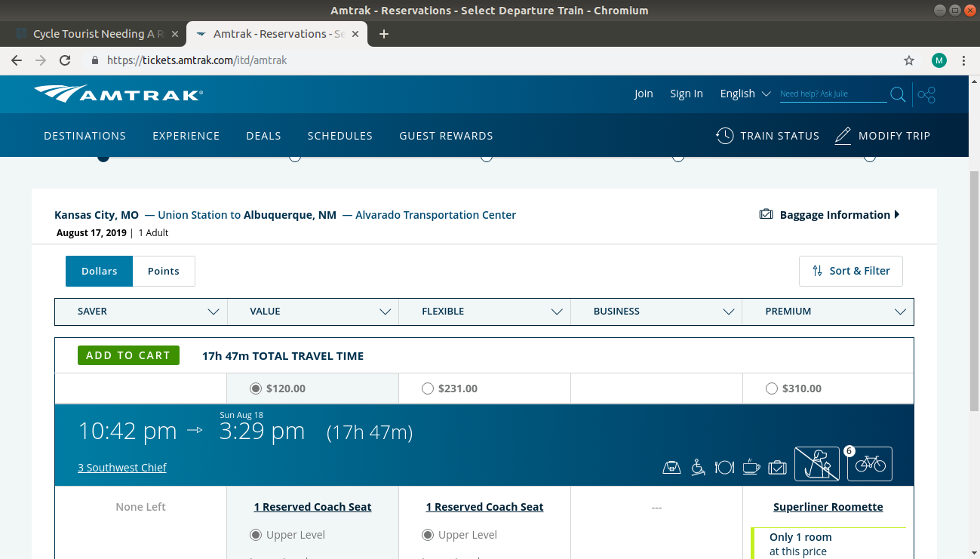
Task: Click the no pets allowed icon
Action: [x=817, y=464]
